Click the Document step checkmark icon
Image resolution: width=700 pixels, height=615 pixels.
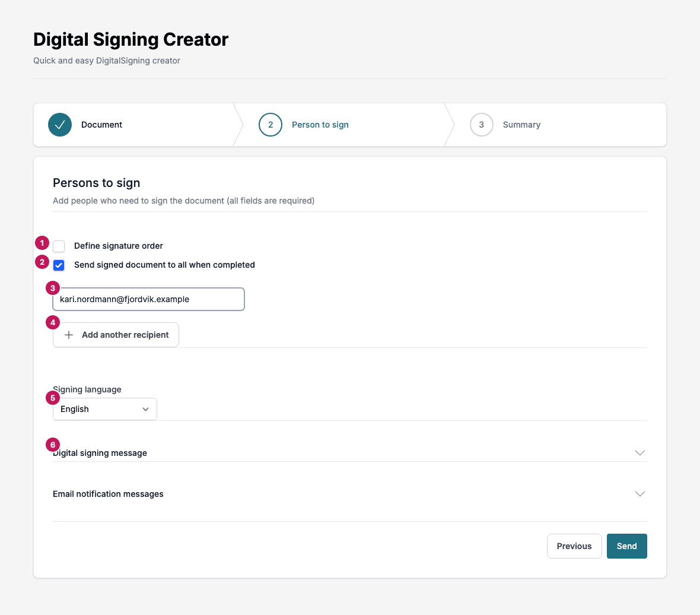(x=60, y=125)
